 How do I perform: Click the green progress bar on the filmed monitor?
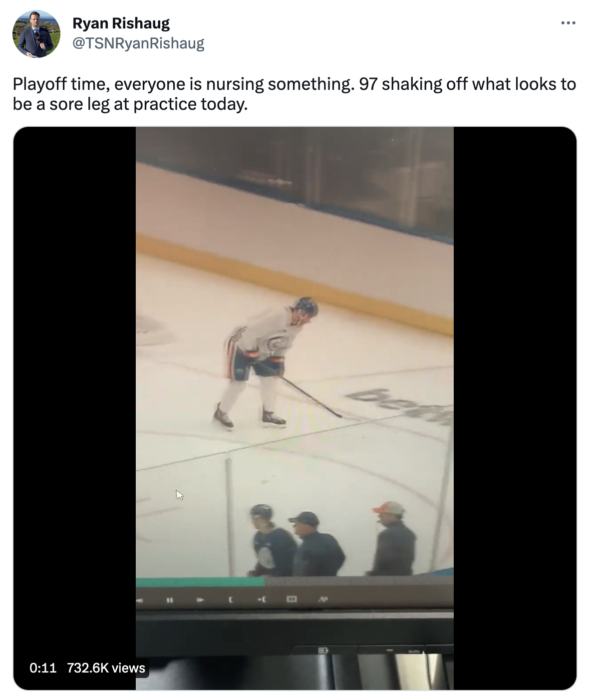click(x=200, y=582)
